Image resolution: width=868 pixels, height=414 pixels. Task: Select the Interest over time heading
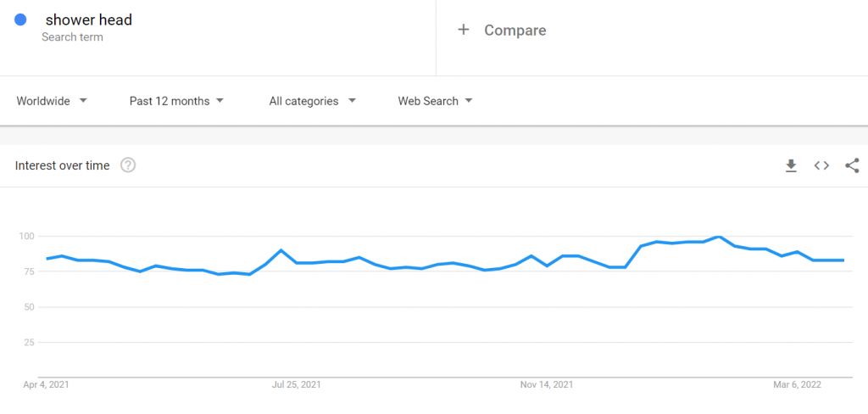pos(63,165)
